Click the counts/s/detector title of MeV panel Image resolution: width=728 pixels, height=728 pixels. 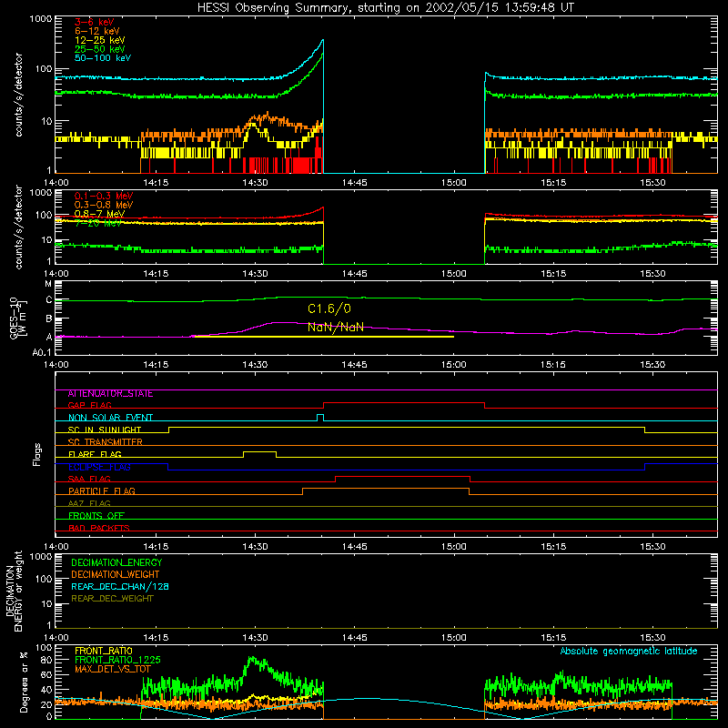tap(18, 227)
